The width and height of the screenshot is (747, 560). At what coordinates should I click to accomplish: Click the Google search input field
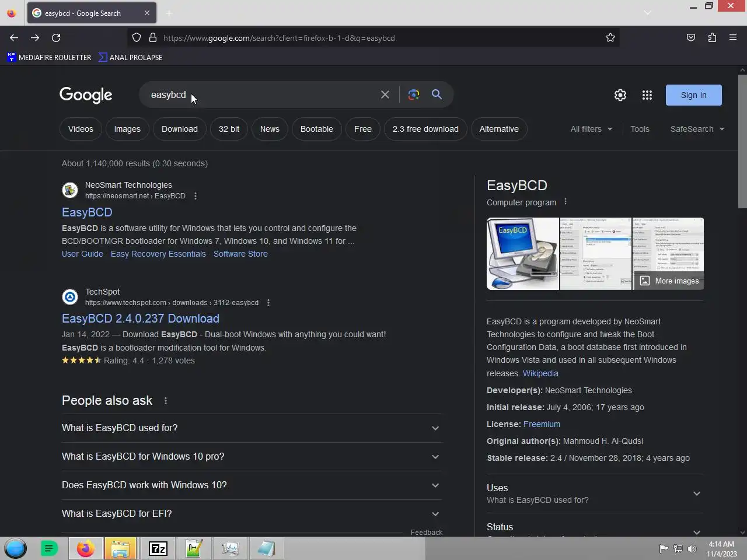263,94
